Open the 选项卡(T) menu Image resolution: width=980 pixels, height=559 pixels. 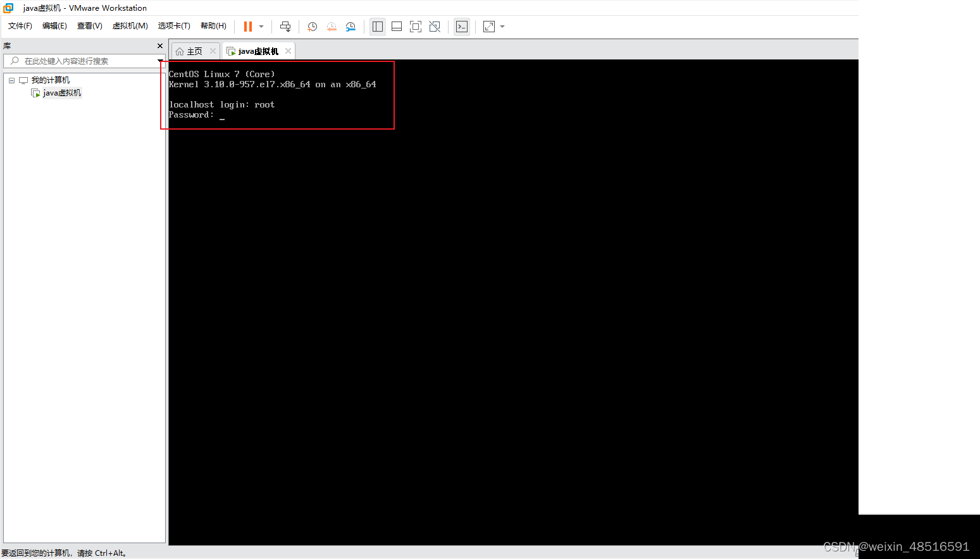click(x=174, y=26)
